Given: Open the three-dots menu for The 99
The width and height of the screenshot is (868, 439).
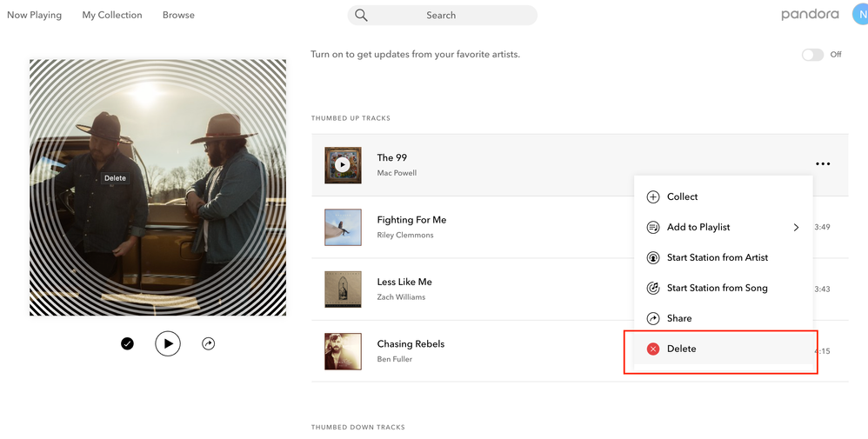Looking at the screenshot, I should pos(823,163).
